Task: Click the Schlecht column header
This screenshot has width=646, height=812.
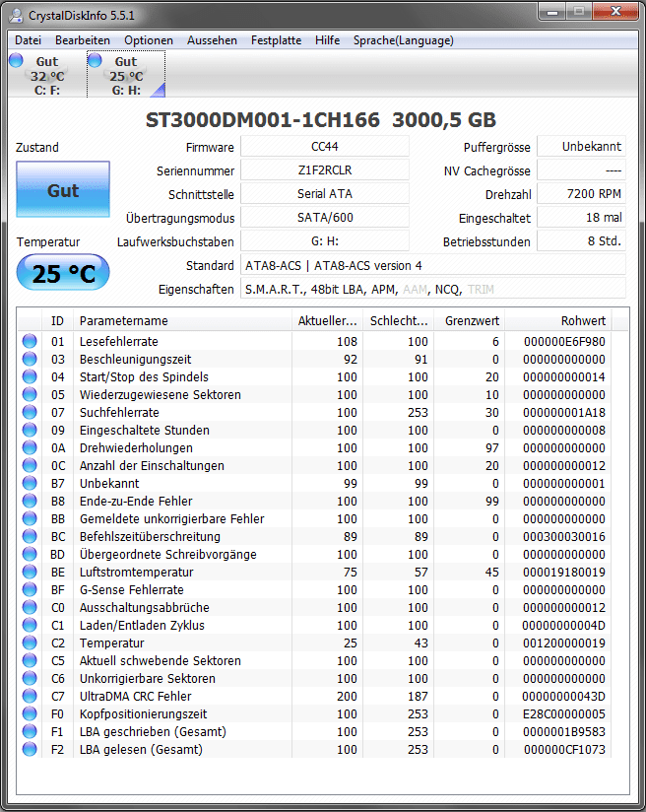Action: (x=398, y=320)
